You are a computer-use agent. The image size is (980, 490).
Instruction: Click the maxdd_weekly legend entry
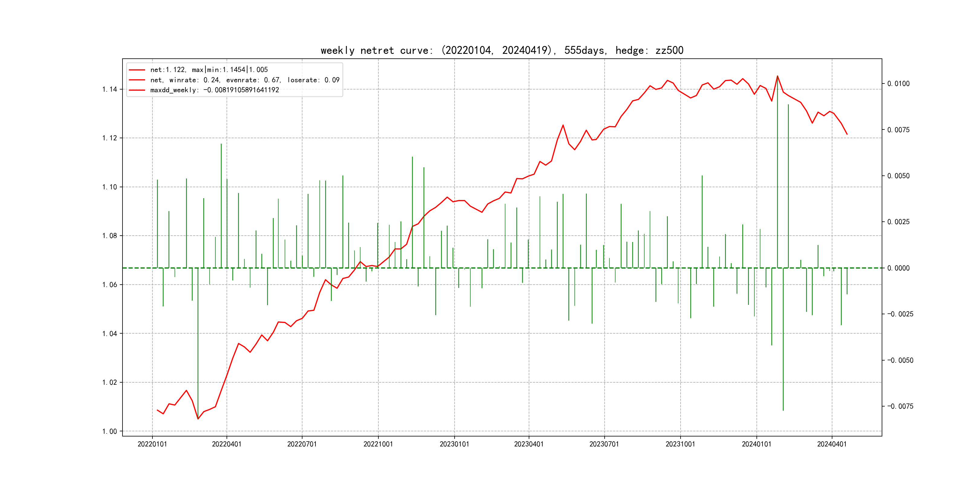[x=214, y=90]
